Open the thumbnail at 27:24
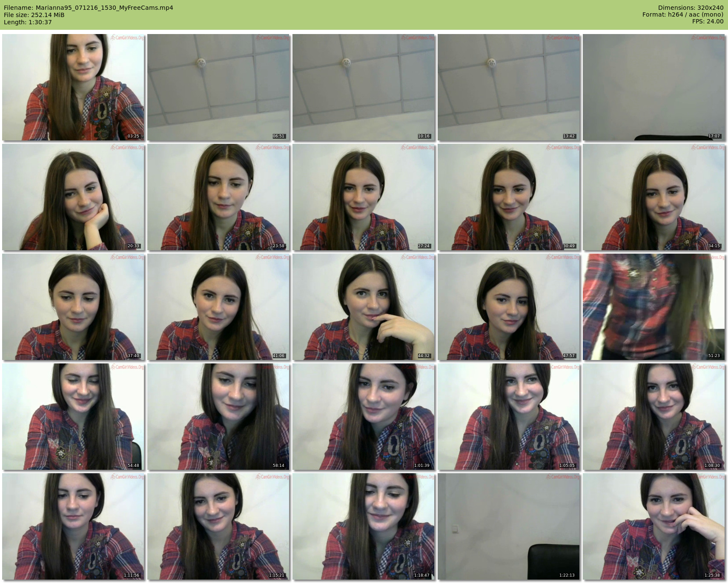This screenshot has height=583, width=728. click(x=364, y=197)
